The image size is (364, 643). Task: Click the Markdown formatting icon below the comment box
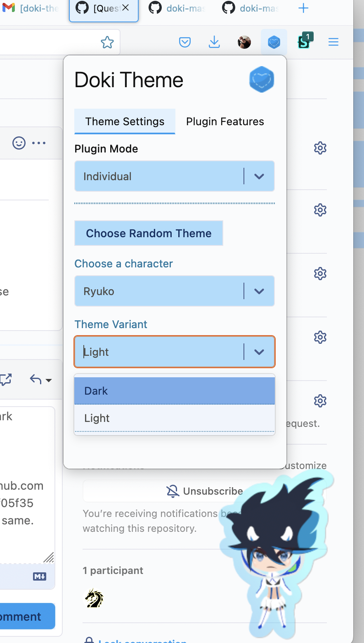pos(39,576)
